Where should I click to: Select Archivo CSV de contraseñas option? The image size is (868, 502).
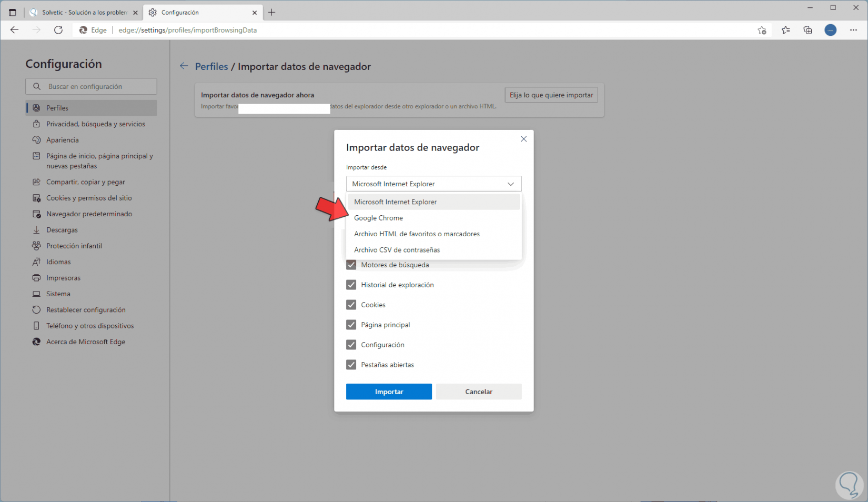click(433, 250)
